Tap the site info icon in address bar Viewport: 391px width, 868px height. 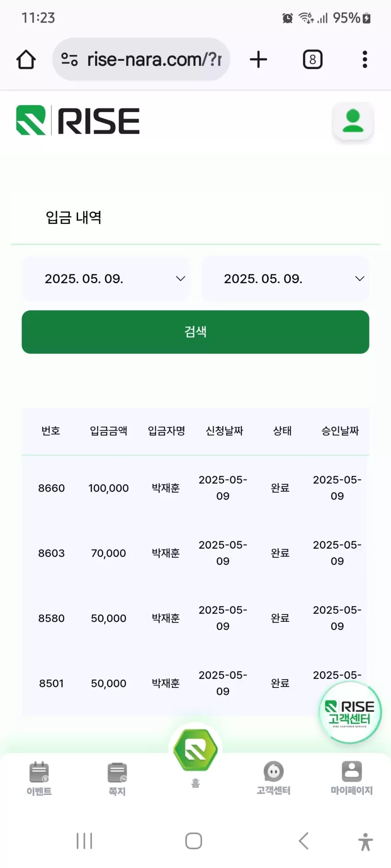tap(69, 59)
